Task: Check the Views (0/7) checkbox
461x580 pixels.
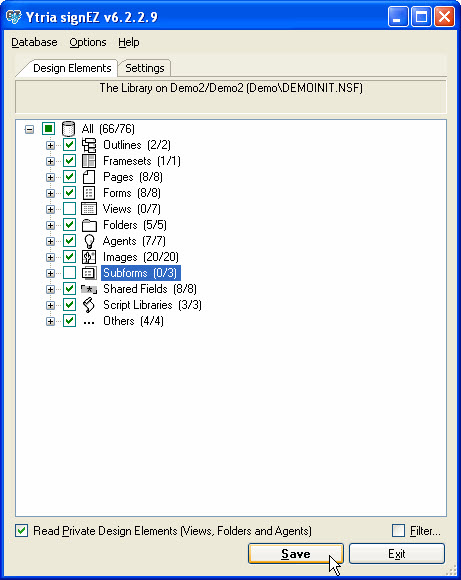Action: coord(69,209)
